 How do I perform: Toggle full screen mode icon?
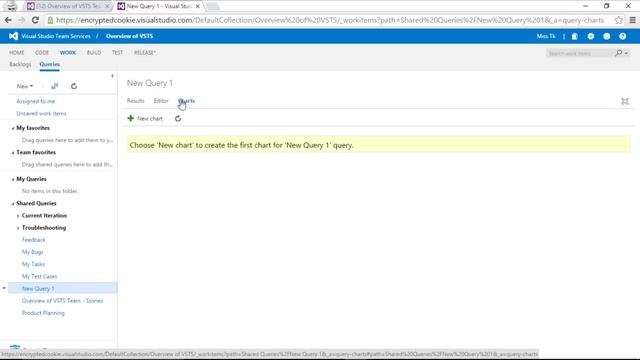(625, 101)
